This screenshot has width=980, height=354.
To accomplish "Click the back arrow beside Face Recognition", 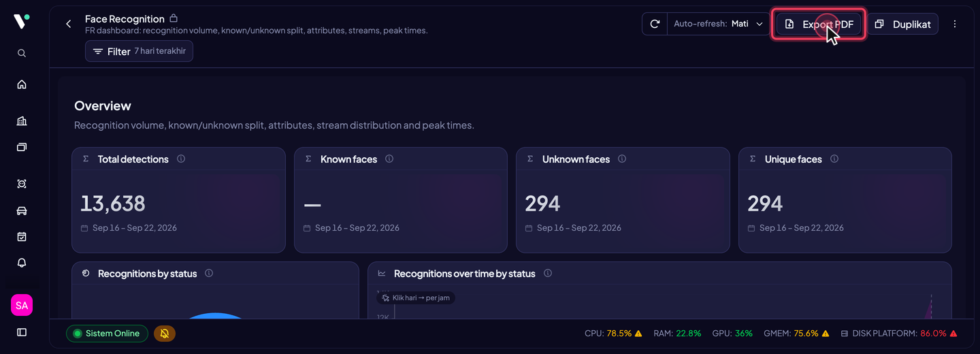I will pos(68,24).
